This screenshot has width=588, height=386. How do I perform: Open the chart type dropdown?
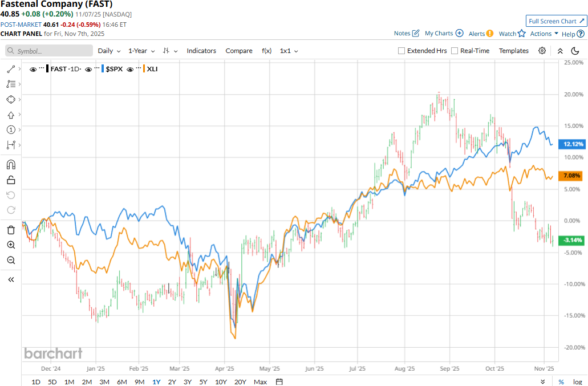(171, 51)
